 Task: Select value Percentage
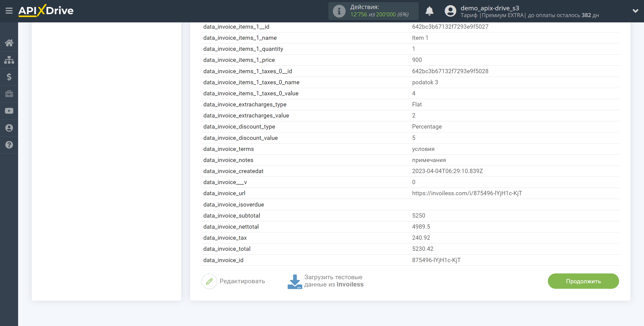coord(427,127)
